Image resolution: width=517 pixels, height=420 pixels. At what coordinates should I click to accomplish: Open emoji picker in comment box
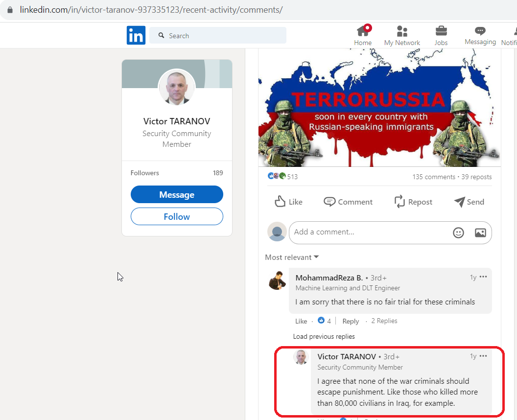coord(458,233)
